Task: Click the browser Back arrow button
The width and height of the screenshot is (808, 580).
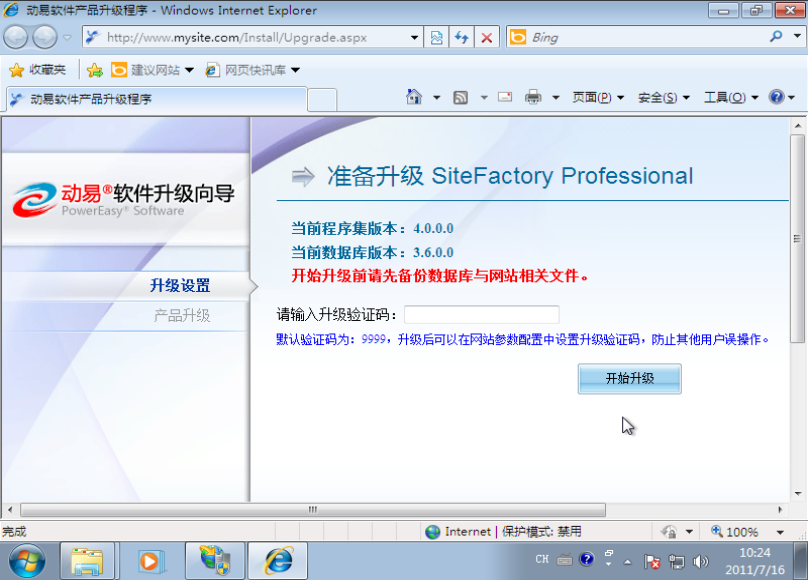Action: 17,37
